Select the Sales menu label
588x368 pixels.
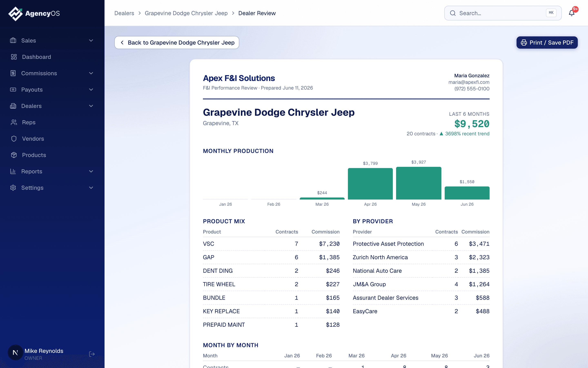[x=28, y=40]
